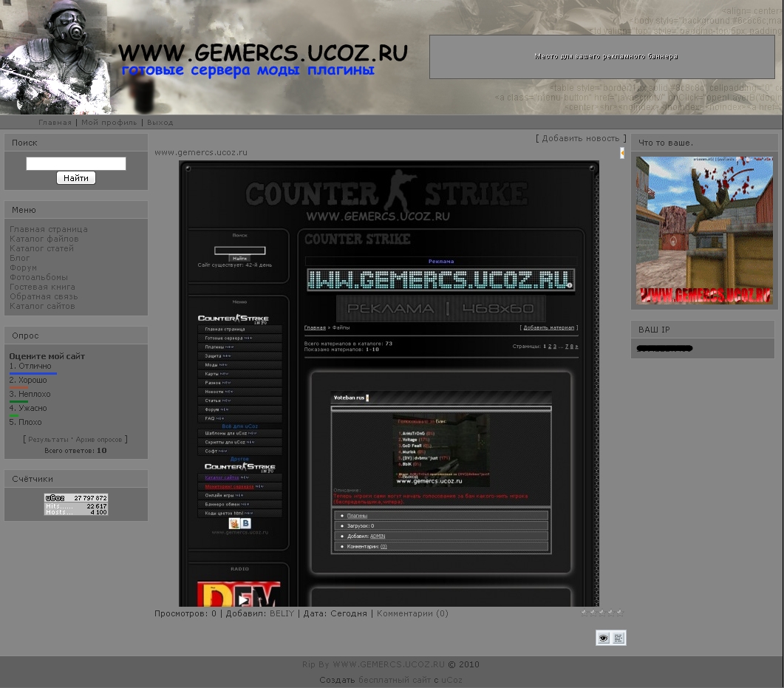Click the Опрос block heading
784x688 pixels.
[25, 336]
